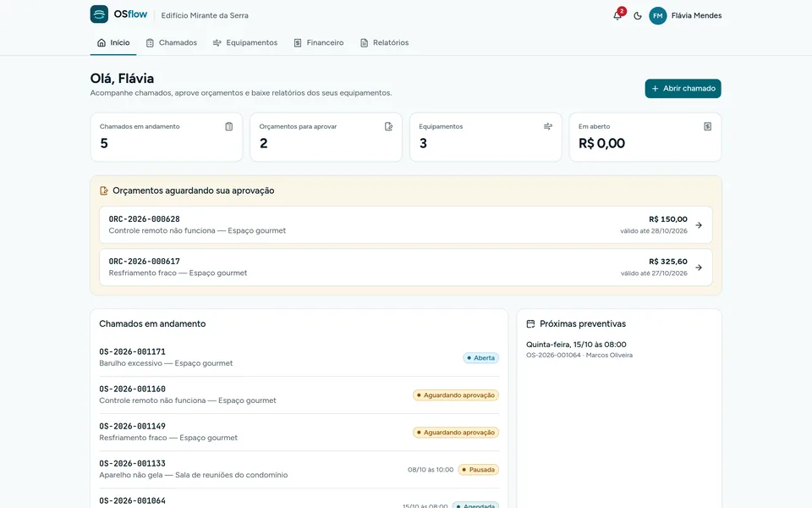This screenshot has width=812, height=508.
Task: Click Edifício Mirante da Serra text
Action: [x=205, y=15]
